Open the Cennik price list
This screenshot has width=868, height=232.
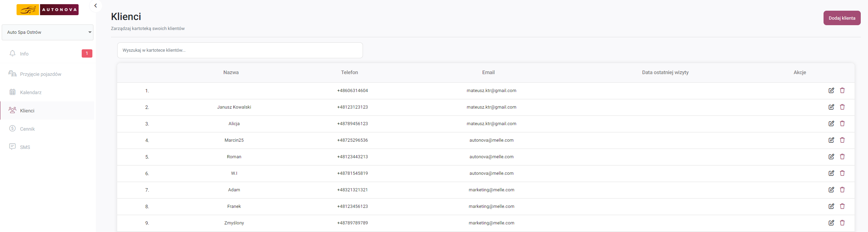click(x=47, y=129)
